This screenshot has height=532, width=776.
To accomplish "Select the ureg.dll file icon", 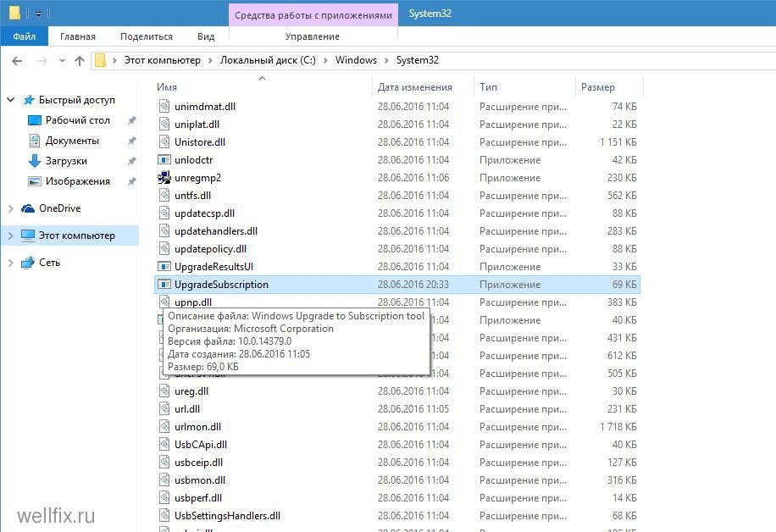I will (164, 391).
